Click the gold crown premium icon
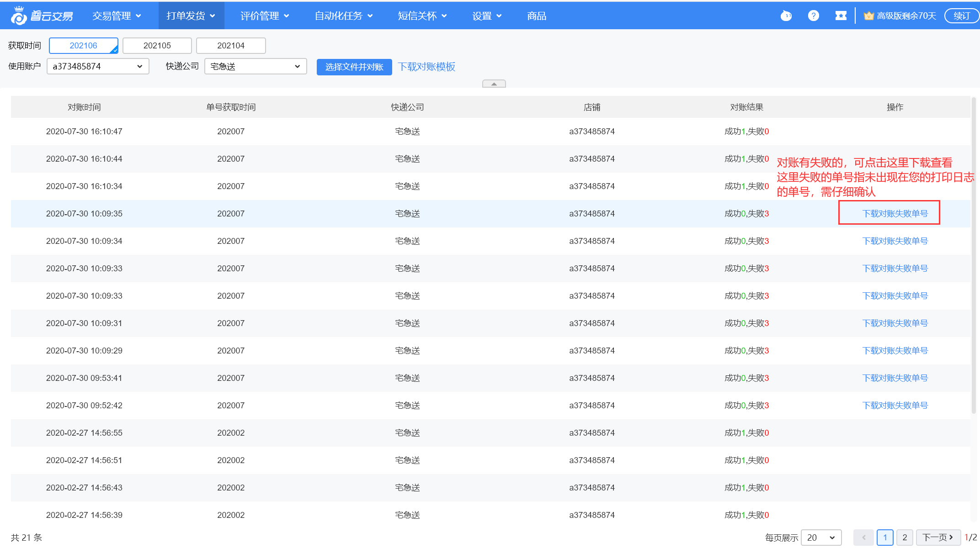 pos(868,16)
